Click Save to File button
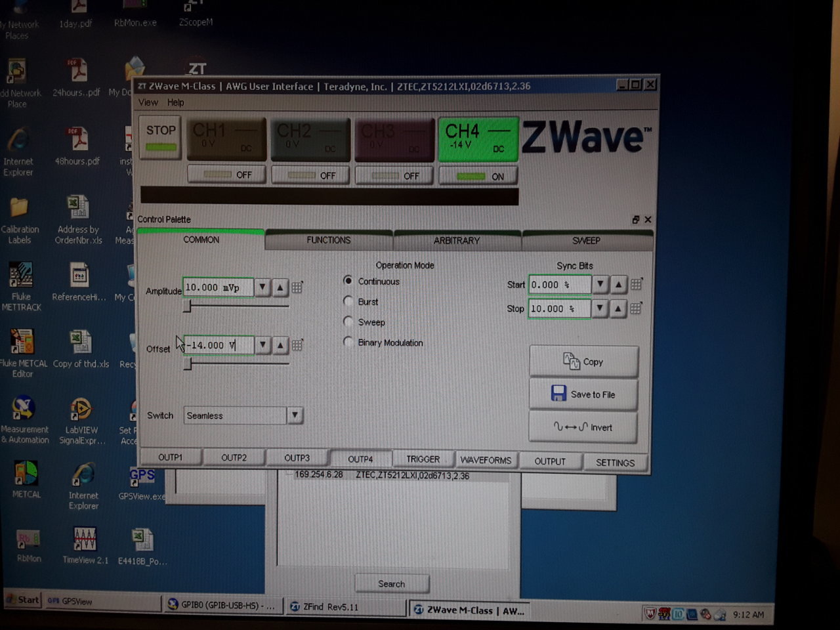This screenshot has height=630, width=840. point(583,394)
